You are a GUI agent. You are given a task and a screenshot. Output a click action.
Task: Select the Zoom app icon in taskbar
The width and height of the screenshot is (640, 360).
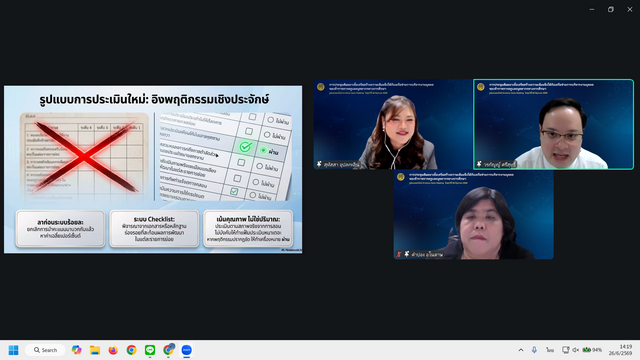[187, 350]
